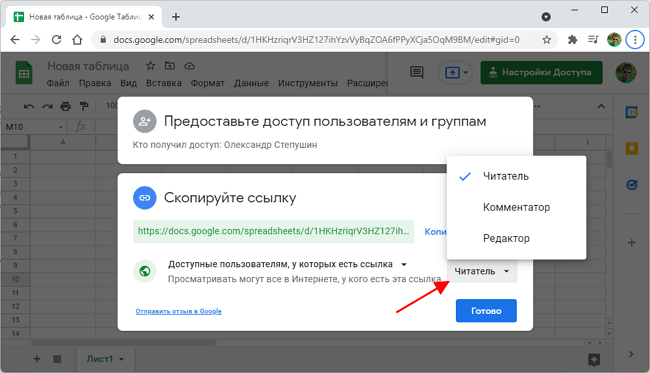Star the Новая таблица document
This screenshot has width=650, height=373.
150,65
